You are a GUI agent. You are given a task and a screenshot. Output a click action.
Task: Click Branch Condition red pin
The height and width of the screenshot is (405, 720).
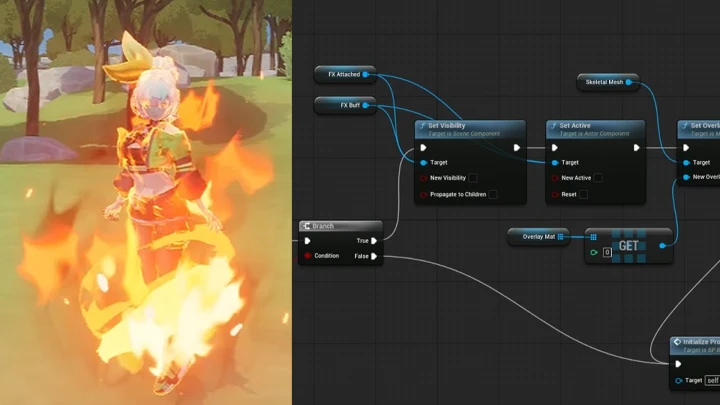[308, 256]
